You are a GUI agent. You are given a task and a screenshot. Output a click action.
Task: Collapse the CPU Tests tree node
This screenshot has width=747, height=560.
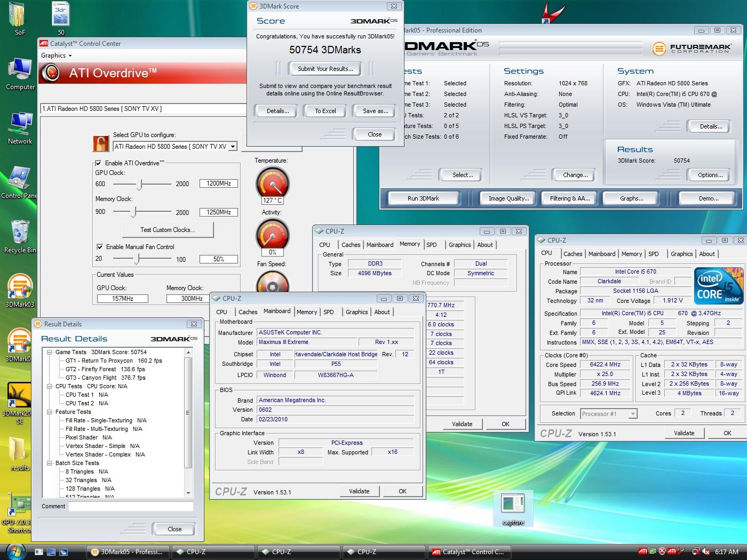tap(50, 386)
